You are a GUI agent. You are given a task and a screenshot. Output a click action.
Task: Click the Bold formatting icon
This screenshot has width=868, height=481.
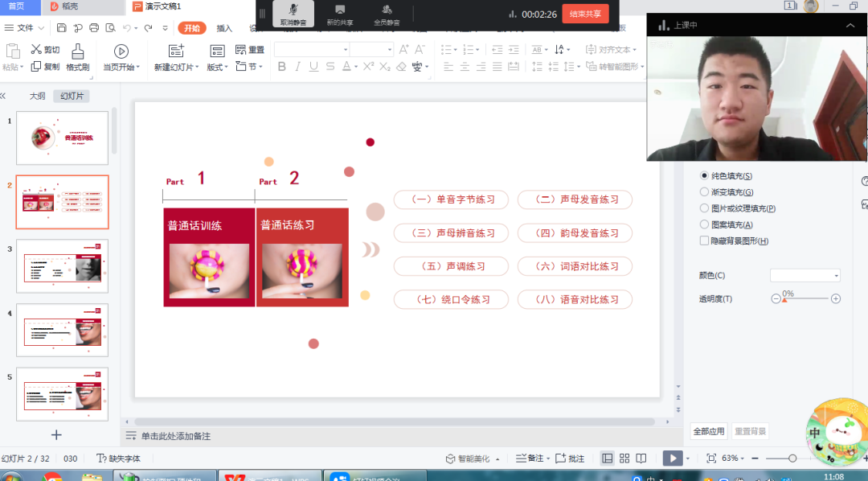point(281,67)
